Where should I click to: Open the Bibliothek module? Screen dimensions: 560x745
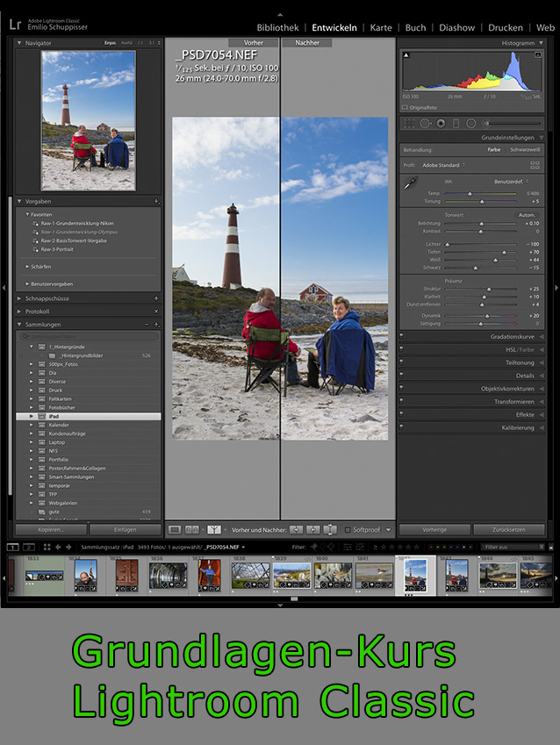277,27
